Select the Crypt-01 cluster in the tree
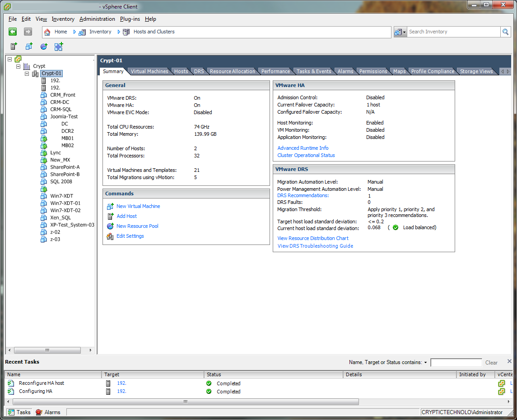 click(51, 74)
